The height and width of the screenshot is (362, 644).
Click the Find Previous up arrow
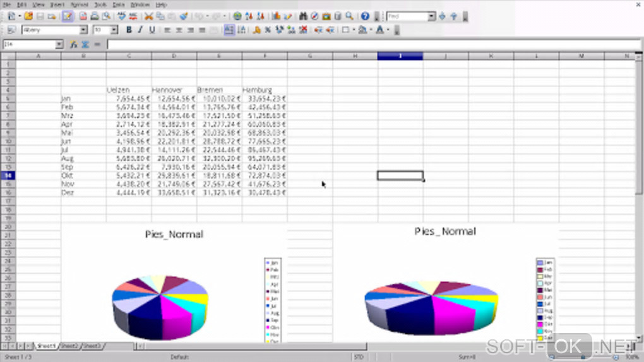coord(453,16)
